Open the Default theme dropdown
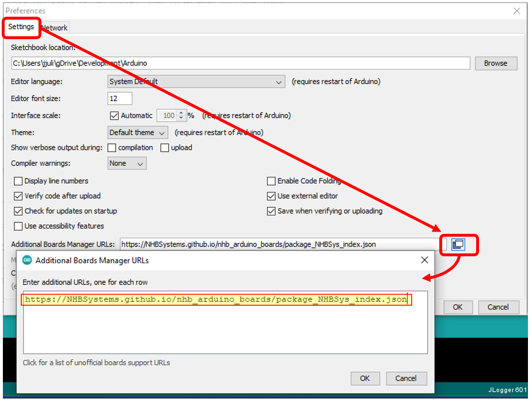 pos(138,132)
